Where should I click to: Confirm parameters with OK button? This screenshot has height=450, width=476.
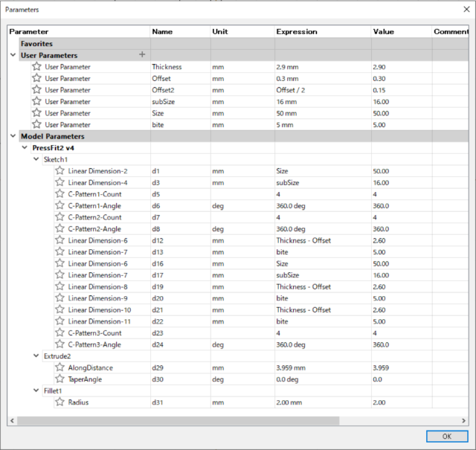(x=447, y=437)
